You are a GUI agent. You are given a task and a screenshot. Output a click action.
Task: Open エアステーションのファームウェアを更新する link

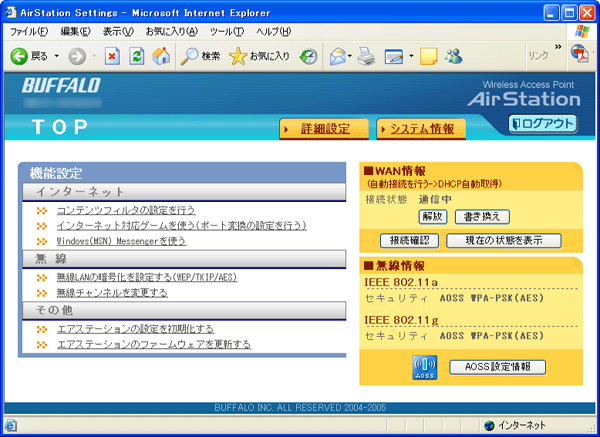(x=154, y=344)
